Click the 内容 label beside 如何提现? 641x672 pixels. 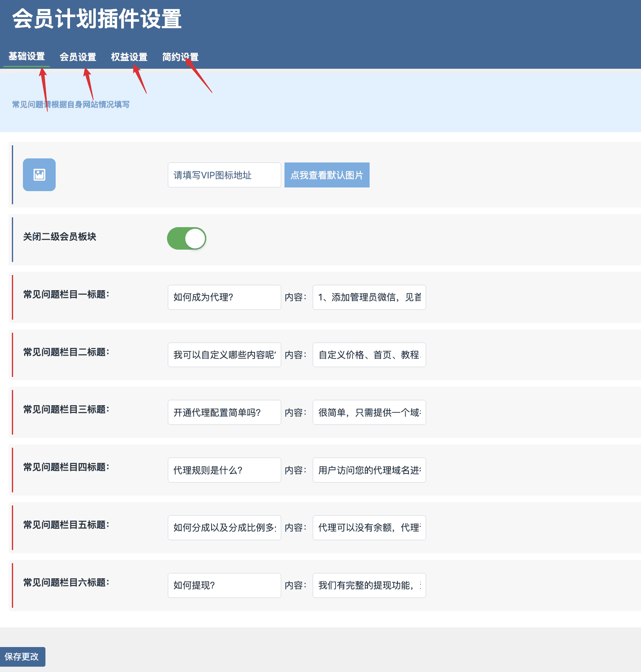coord(296,585)
